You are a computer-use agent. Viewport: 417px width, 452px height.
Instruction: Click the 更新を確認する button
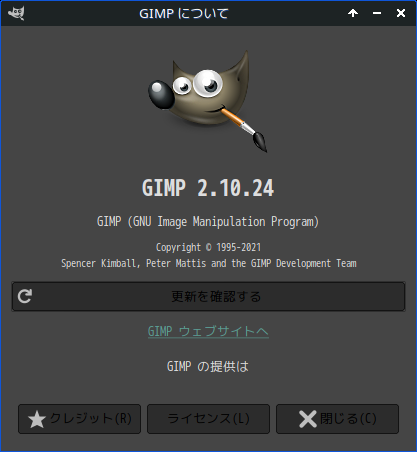coord(209,296)
